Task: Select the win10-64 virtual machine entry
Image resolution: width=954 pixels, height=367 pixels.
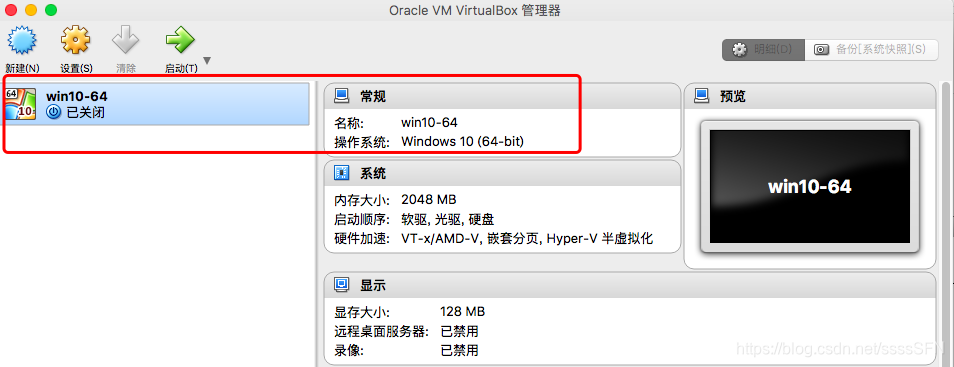Action: pyautogui.click(x=155, y=103)
